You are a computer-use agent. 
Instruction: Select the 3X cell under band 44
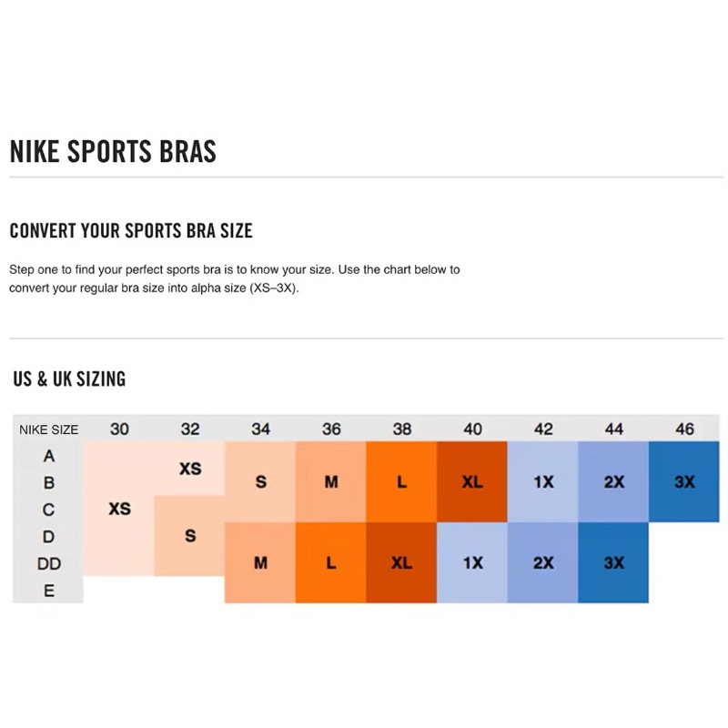[614, 563]
